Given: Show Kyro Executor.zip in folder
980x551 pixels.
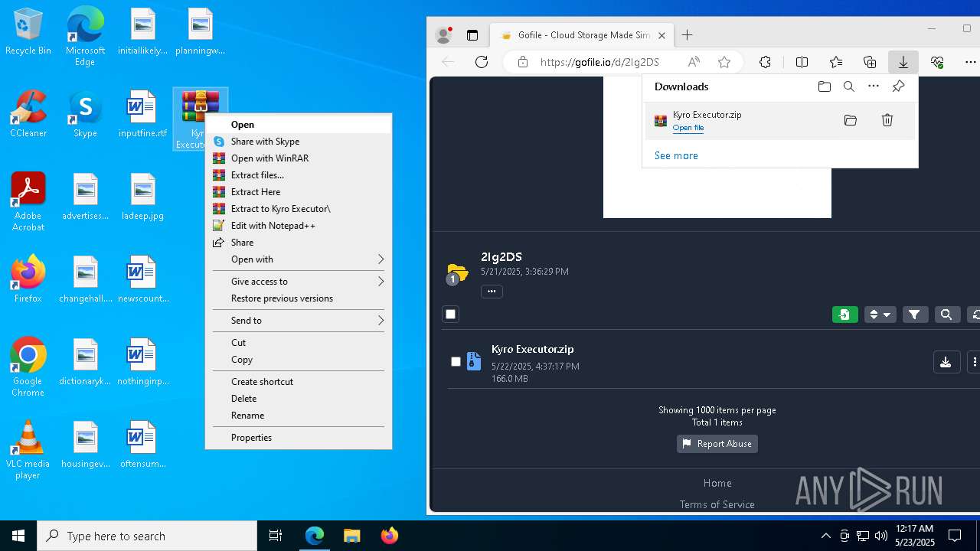Looking at the screenshot, I should click(x=851, y=120).
